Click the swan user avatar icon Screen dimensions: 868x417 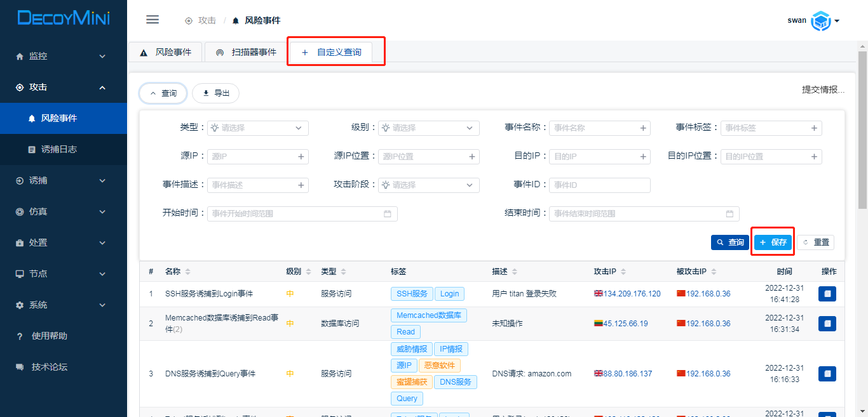[822, 20]
